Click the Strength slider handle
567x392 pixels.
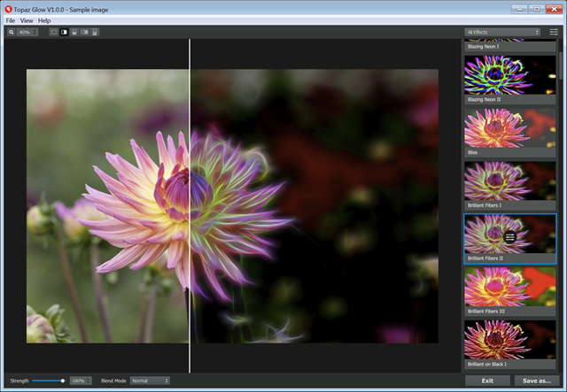click(63, 380)
